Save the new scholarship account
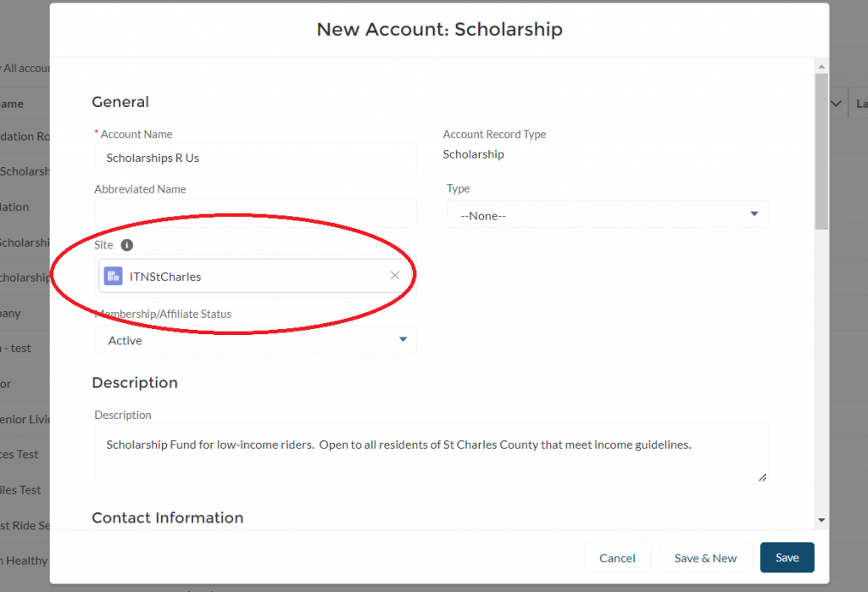Image resolution: width=868 pixels, height=592 pixels. (x=787, y=557)
